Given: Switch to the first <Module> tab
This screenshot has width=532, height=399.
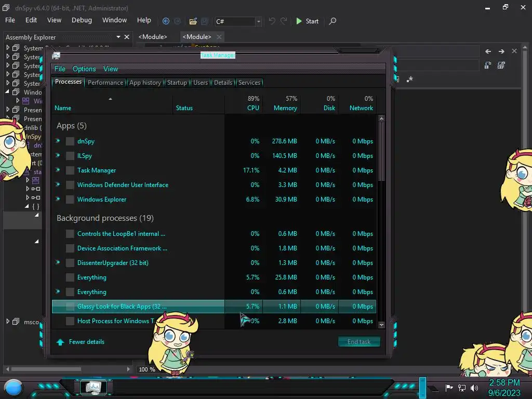Looking at the screenshot, I should tap(153, 37).
